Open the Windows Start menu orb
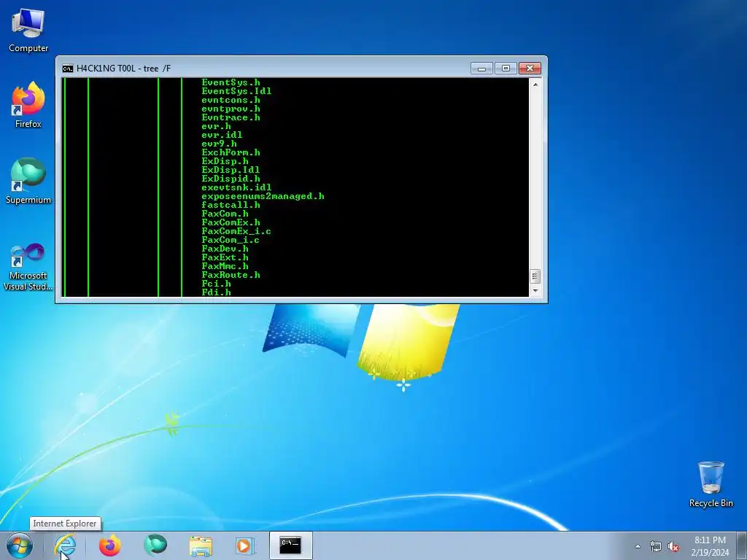The image size is (747, 560). tap(20, 545)
